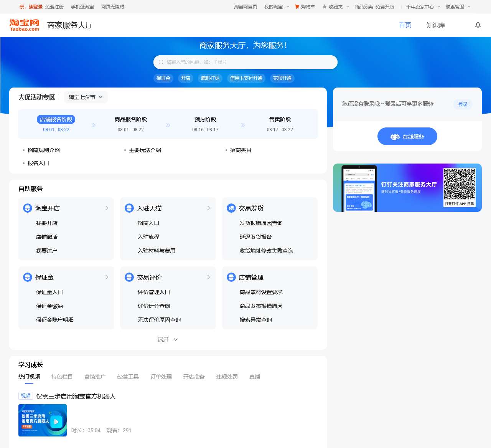Click the 交易发货 section icon
Image resolution: width=491 pixels, height=448 pixels.
point(231,208)
